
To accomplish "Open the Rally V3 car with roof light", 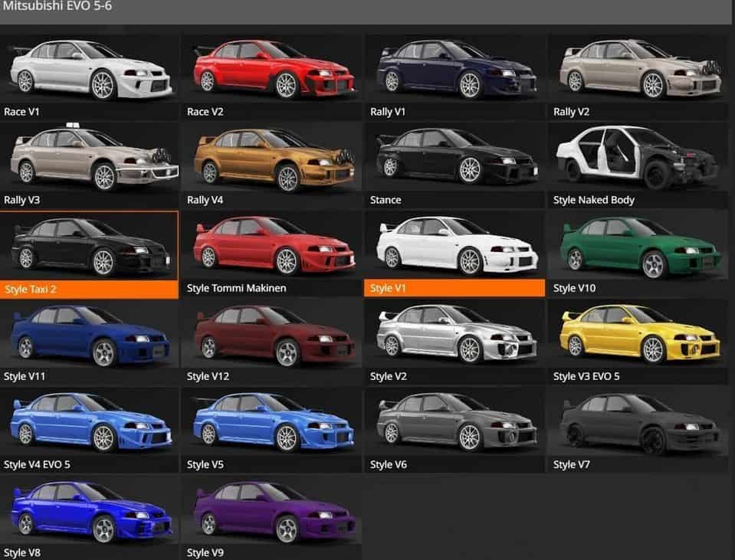I will tap(90, 157).
